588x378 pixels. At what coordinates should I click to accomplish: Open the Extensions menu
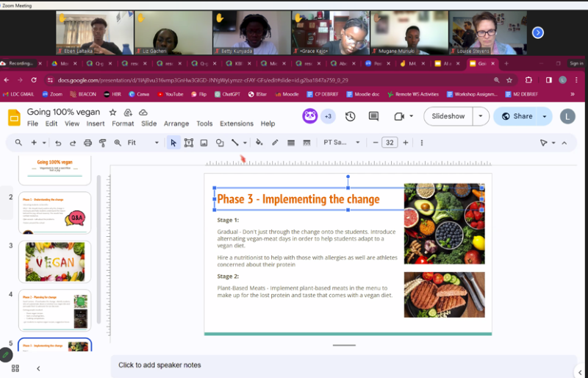point(236,124)
